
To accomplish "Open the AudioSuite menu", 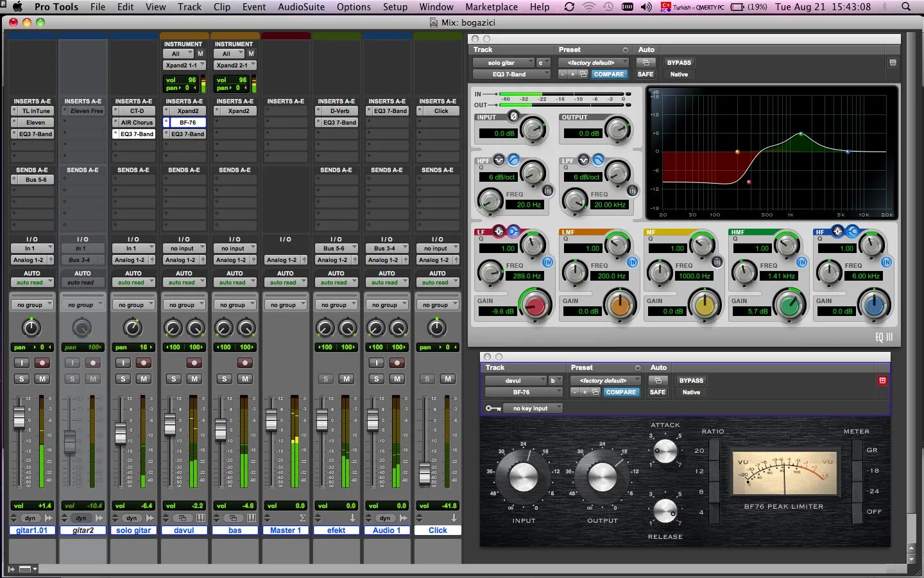I will (302, 7).
